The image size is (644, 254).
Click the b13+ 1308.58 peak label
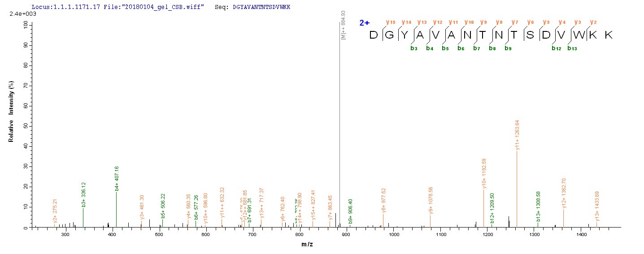(539, 206)
